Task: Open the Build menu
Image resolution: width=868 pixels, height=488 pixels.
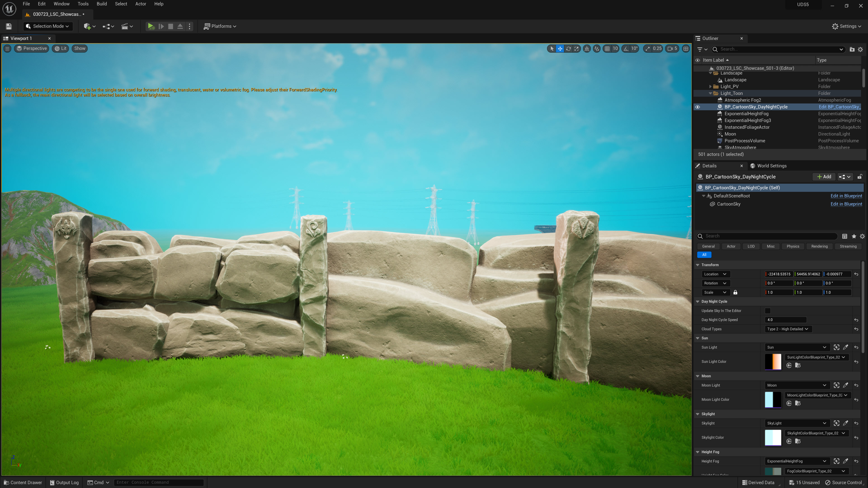Action: (101, 4)
